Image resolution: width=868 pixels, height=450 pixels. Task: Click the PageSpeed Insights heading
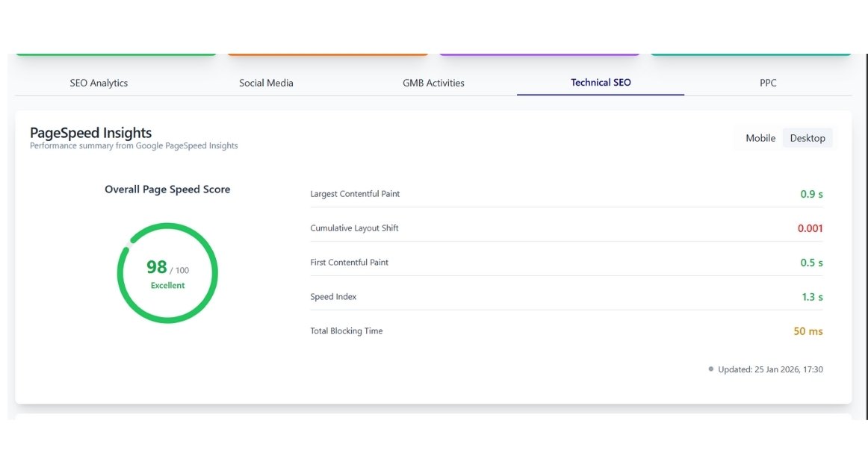[90, 133]
